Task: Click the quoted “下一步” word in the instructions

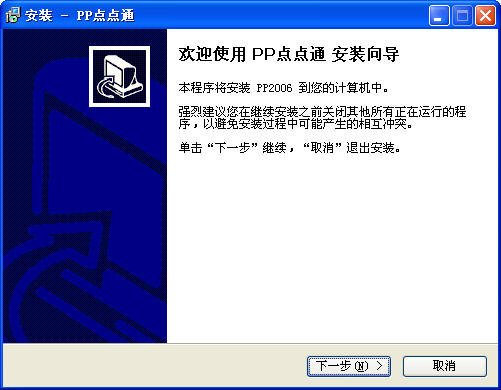Action: point(233,147)
